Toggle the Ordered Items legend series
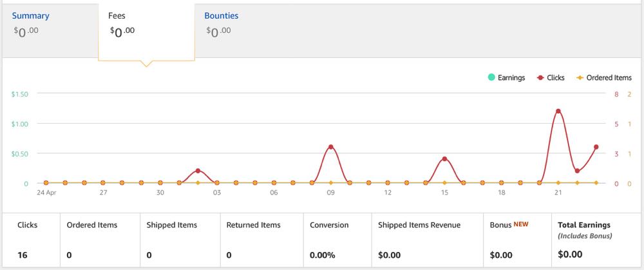This screenshot has width=644, height=270. tap(604, 77)
